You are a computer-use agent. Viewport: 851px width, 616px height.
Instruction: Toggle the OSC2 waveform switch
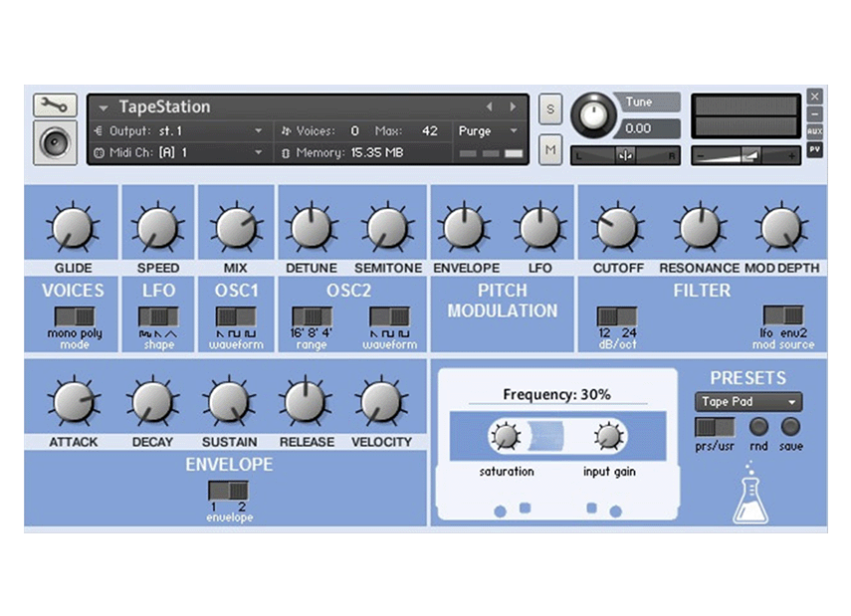click(x=389, y=316)
